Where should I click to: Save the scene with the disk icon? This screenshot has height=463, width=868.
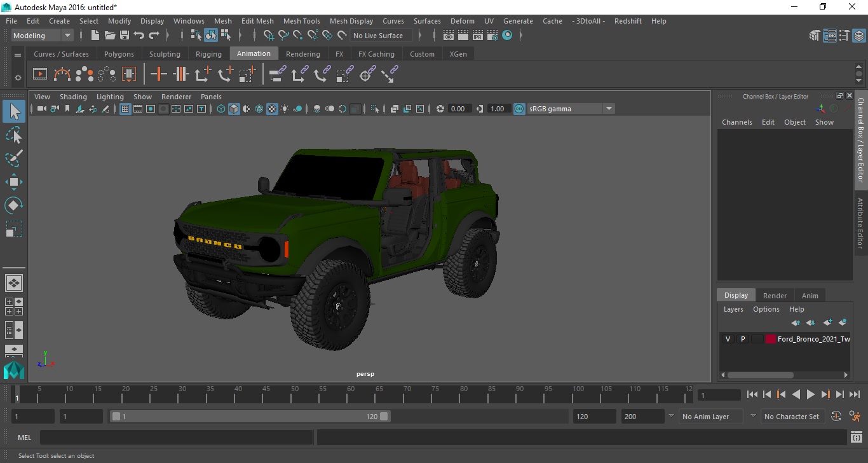pyautogui.click(x=125, y=35)
